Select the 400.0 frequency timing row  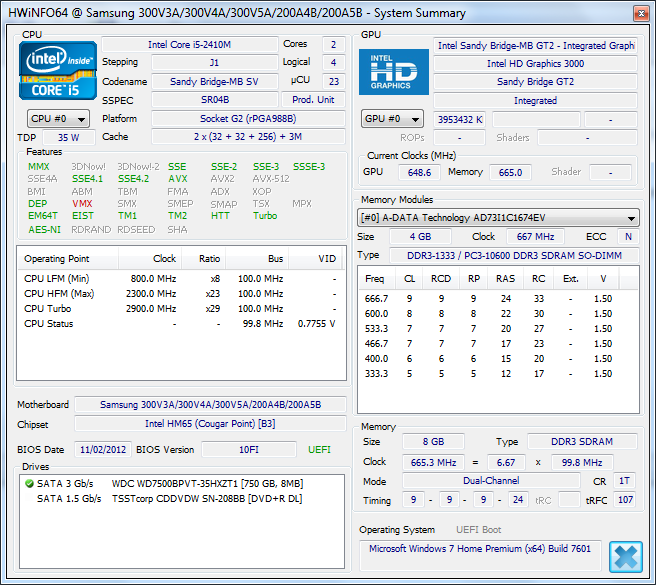point(498,359)
